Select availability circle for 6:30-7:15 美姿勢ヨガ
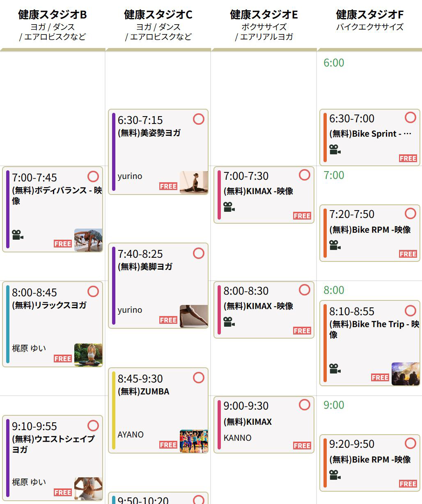Image resolution: width=422 pixels, height=504 pixels. pyautogui.click(x=199, y=119)
